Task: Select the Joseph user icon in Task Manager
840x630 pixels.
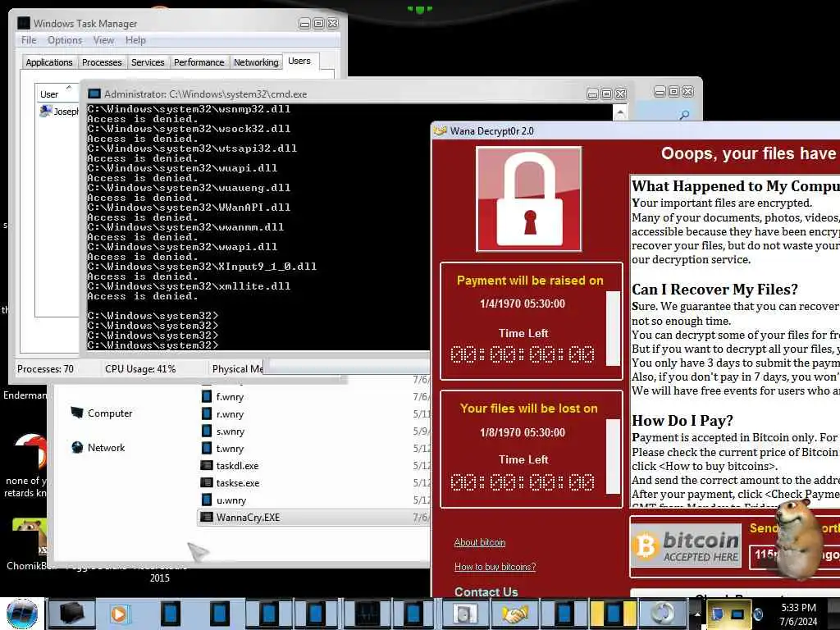Action: point(46,111)
